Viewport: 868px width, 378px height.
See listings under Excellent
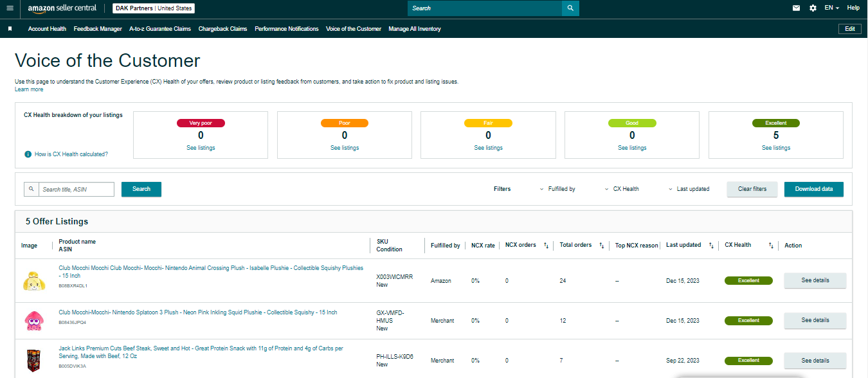coord(776,148)
